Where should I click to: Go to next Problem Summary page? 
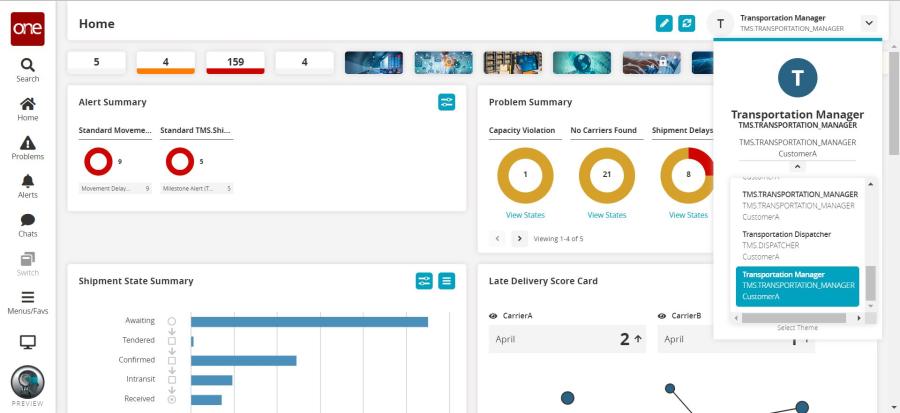[519, 239]
